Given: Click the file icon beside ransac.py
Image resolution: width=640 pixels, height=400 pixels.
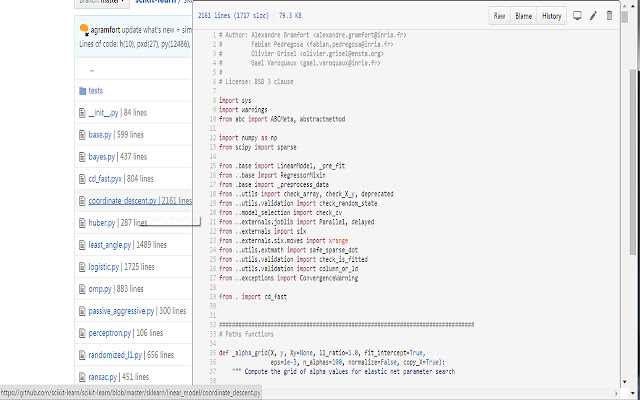Looking at the screenshot, I should click(82, 377).
